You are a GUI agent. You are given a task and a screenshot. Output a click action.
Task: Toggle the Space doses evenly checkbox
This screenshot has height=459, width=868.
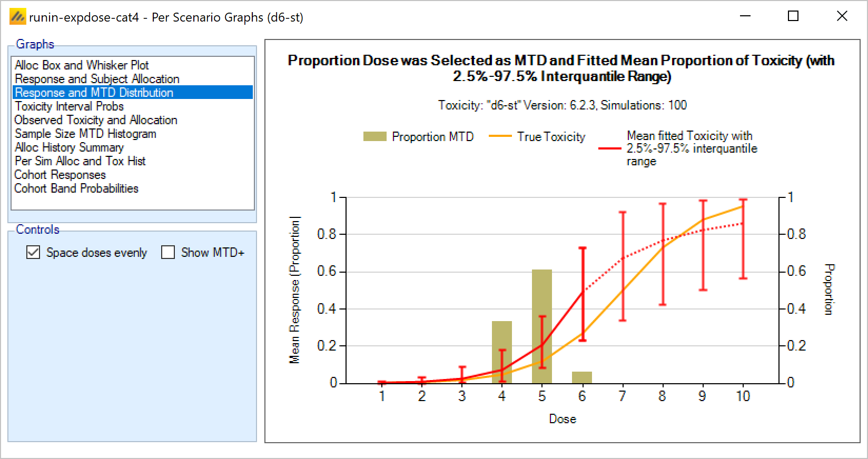(33, 253)
